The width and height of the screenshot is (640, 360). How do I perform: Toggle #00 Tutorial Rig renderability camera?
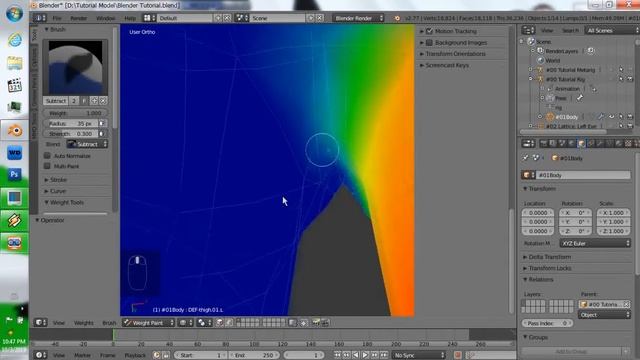tap(630, 79)
